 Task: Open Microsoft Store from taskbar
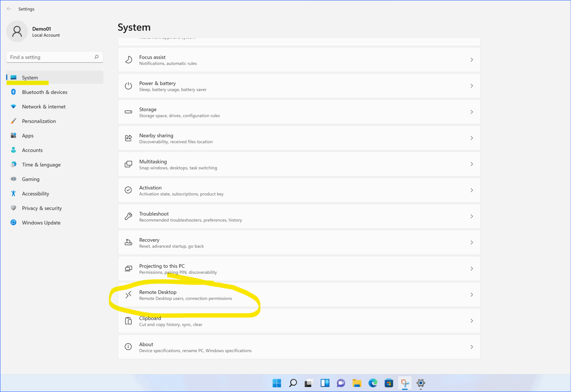coord(389,383)
